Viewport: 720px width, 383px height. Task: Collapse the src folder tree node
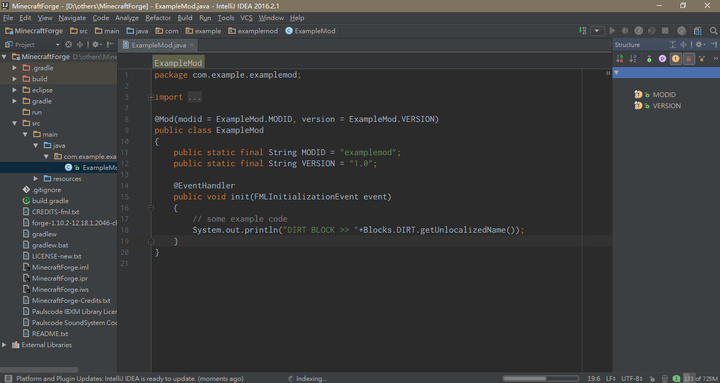tap(15, 123)
